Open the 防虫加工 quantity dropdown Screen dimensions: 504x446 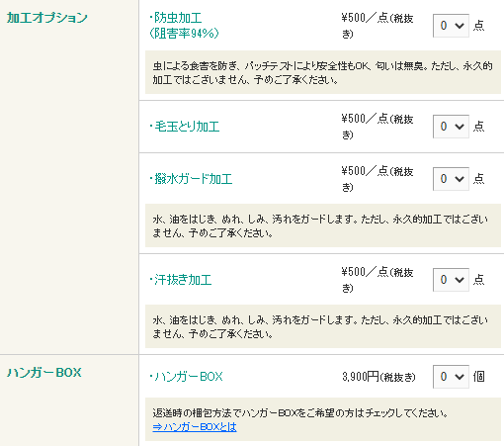click(x=451, y=26)
